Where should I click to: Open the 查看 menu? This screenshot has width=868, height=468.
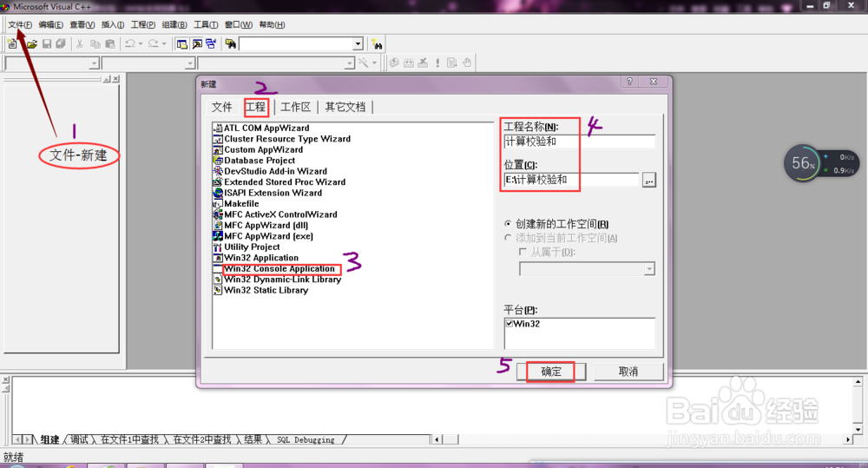(x=82, y=24)
